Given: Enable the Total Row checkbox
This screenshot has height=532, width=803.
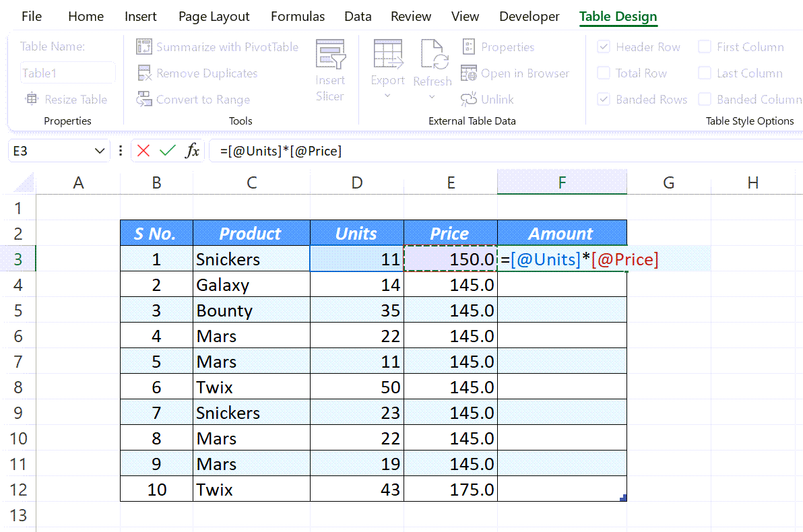Looking at the screenshot, I should pos(603,73).
